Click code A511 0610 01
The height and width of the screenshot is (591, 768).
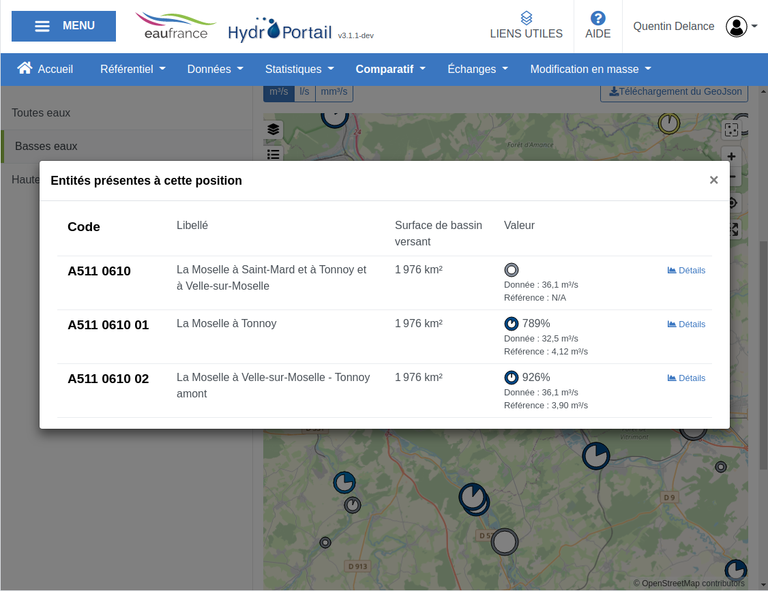point(108,325)
